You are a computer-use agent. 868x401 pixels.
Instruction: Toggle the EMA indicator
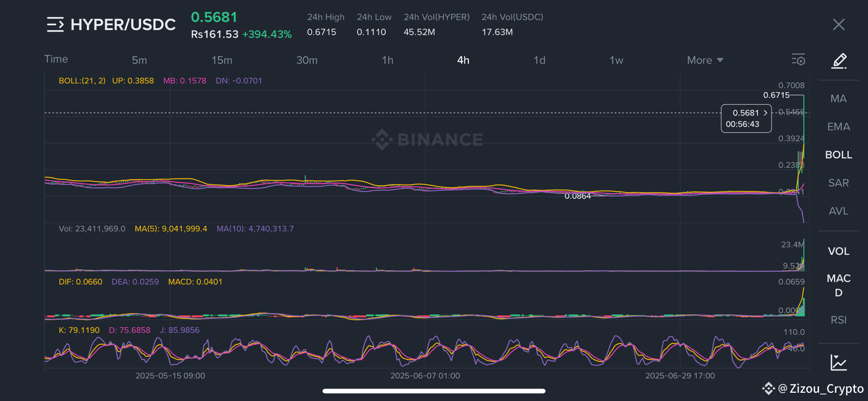(838, 127)
